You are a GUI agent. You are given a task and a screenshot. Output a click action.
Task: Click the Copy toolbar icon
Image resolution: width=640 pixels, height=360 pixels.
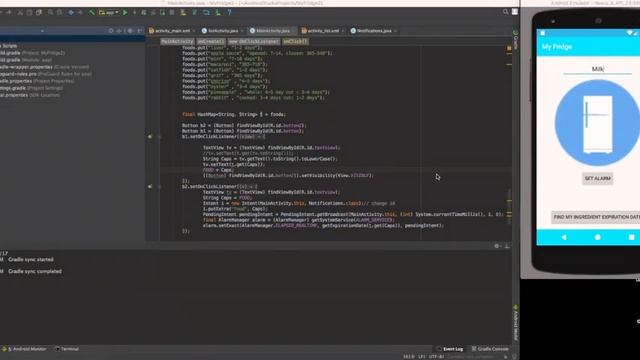point(29,13)
